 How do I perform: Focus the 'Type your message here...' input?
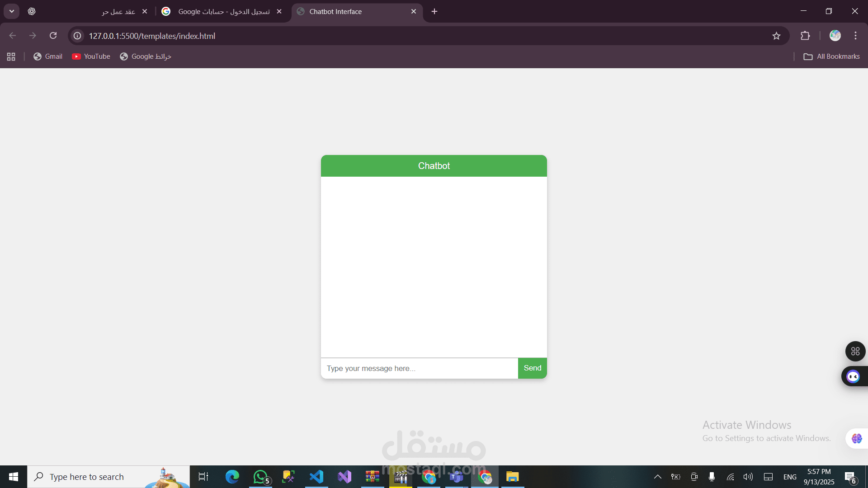click(x=419, y=368)
